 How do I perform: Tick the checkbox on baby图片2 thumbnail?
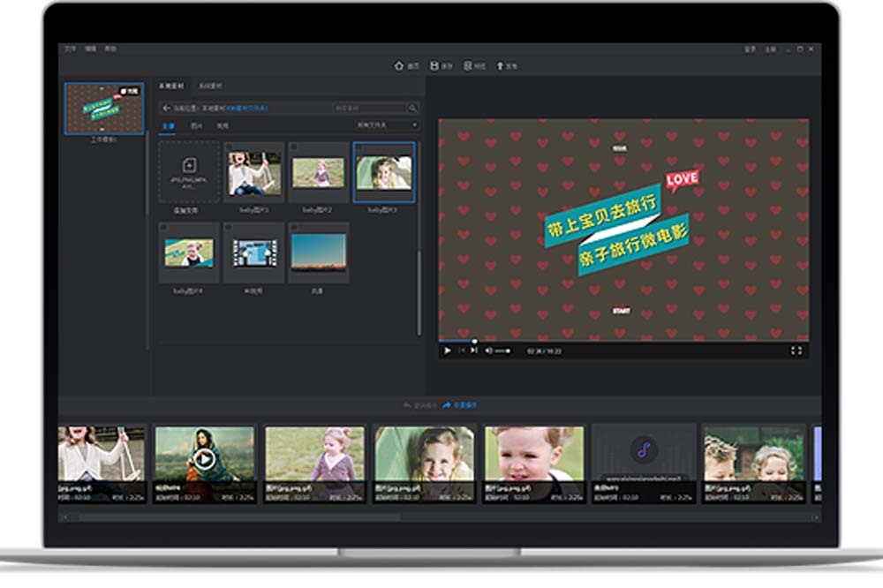[x=294, y=147]
